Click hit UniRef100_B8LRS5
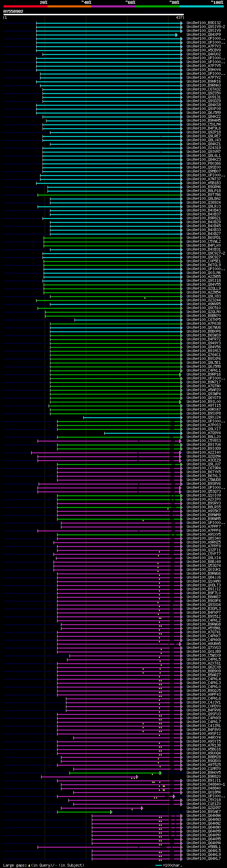Image resolution: width=227 pixels, height=868 pixels. (x=204, y=507)
